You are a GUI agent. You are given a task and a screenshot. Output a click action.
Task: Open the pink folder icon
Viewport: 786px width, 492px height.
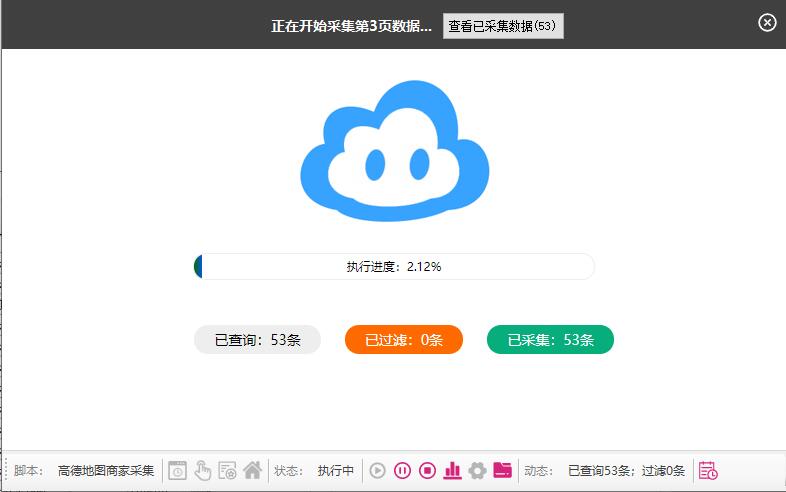(502, 470)
